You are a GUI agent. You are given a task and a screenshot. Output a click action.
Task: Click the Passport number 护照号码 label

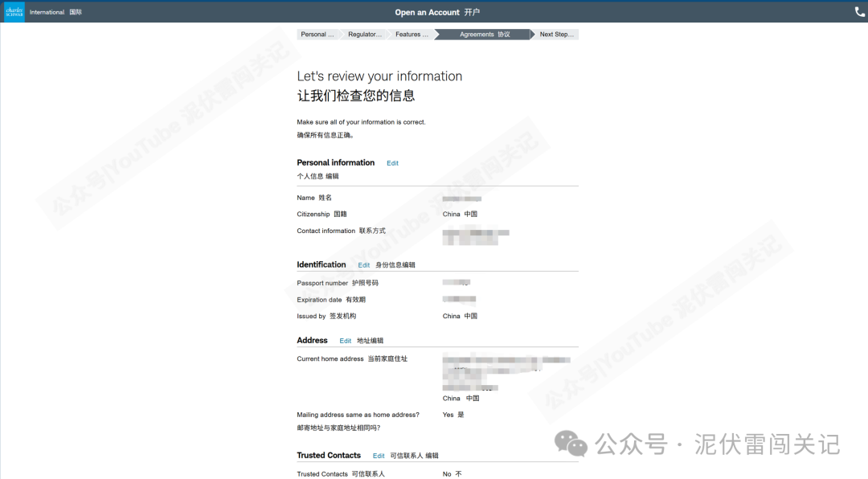(338, 283)
